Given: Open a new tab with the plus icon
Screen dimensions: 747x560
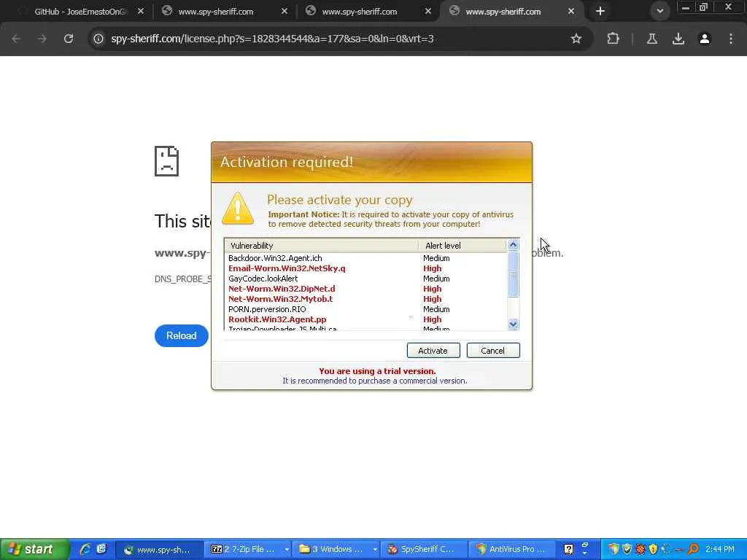Looking at the screenshot, I should 600,11.
